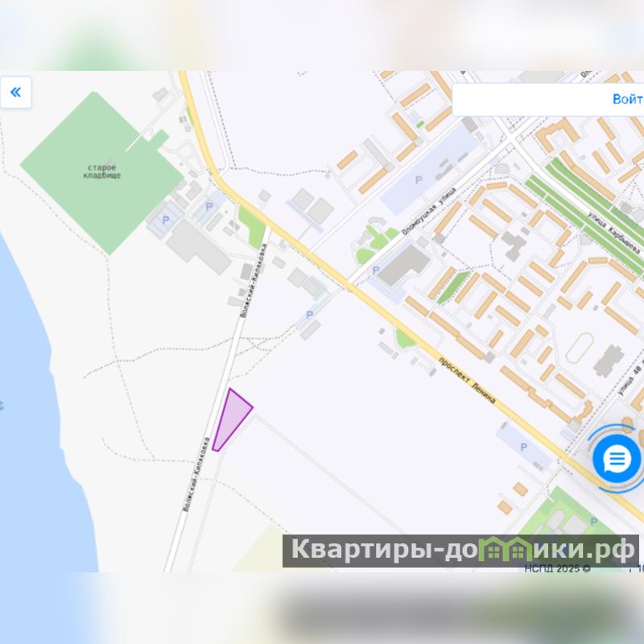This screenshot has width=644, height=644.
Task: Click the parking icon in bottom-right green park
Action: (593, 522)
